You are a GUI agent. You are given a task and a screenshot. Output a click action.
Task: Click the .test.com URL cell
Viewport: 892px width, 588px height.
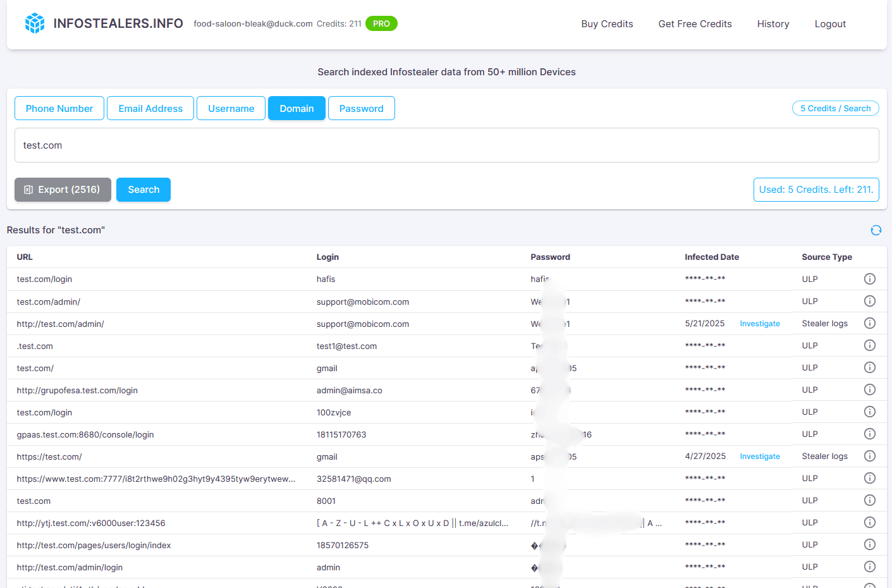pyautogui.click(x=35, y=346)
